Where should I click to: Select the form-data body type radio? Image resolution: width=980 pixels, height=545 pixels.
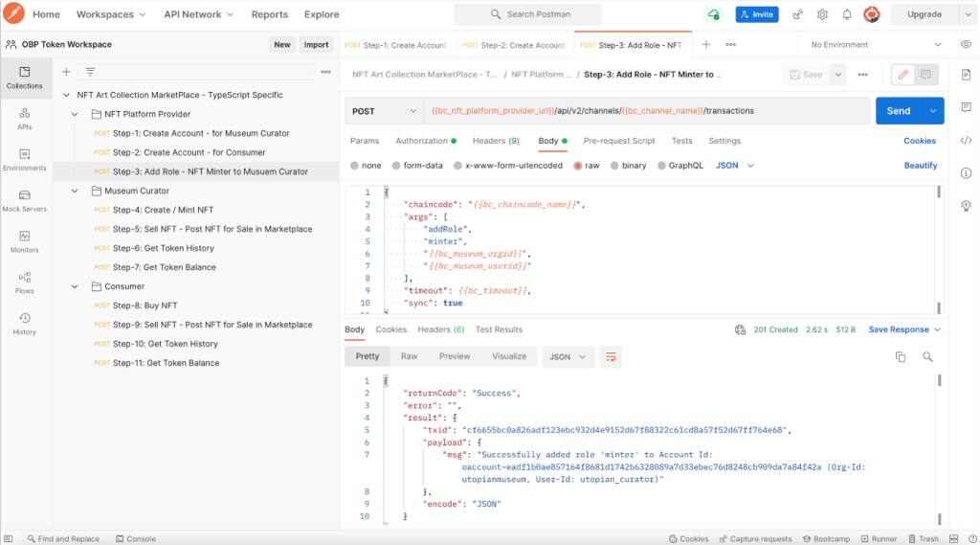[x=395, y=166]
